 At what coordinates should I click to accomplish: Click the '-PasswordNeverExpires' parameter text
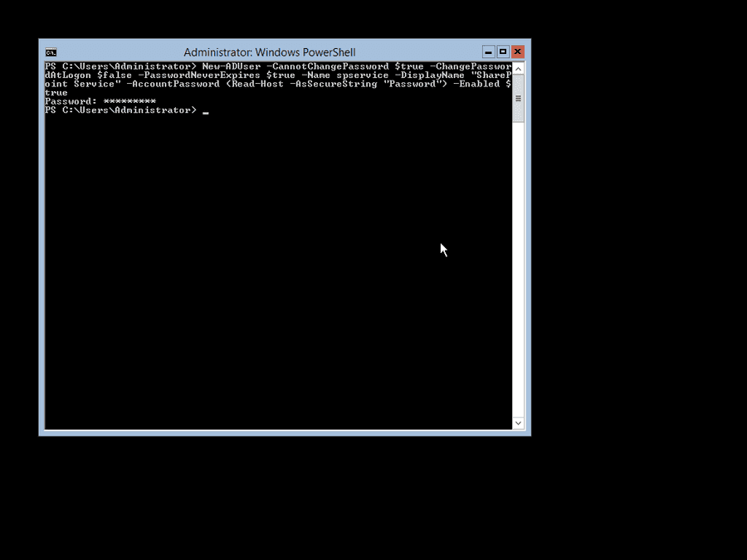[199, 75]
